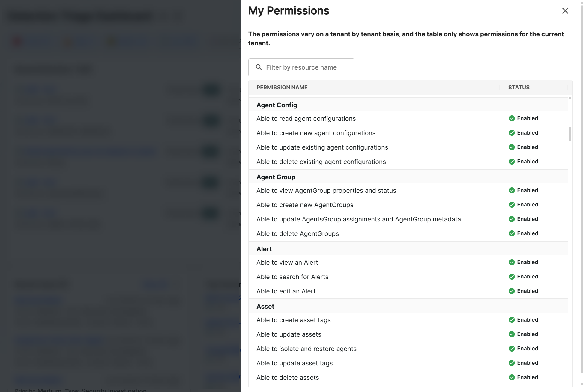Viewport: 583px width, 392px height.
Task: Click enabled checkmark for edit an Alert
Action: coord(512,291)
